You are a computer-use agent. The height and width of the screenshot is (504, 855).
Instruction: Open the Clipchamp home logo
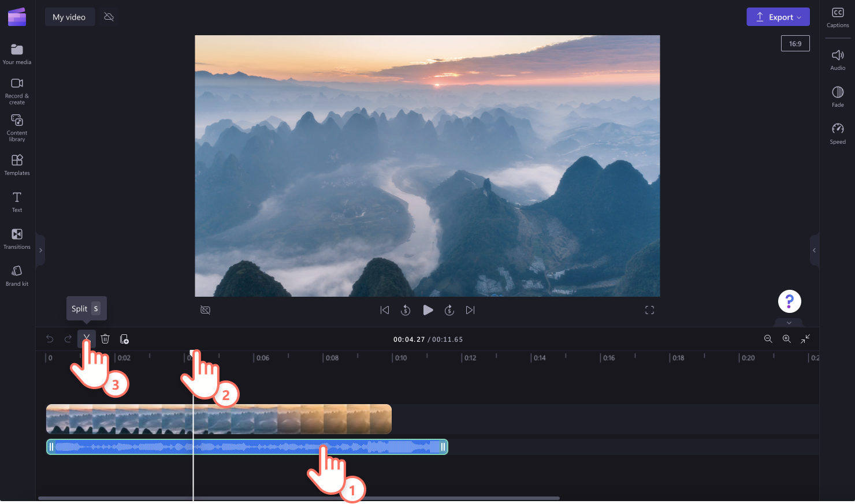[17, 17]
